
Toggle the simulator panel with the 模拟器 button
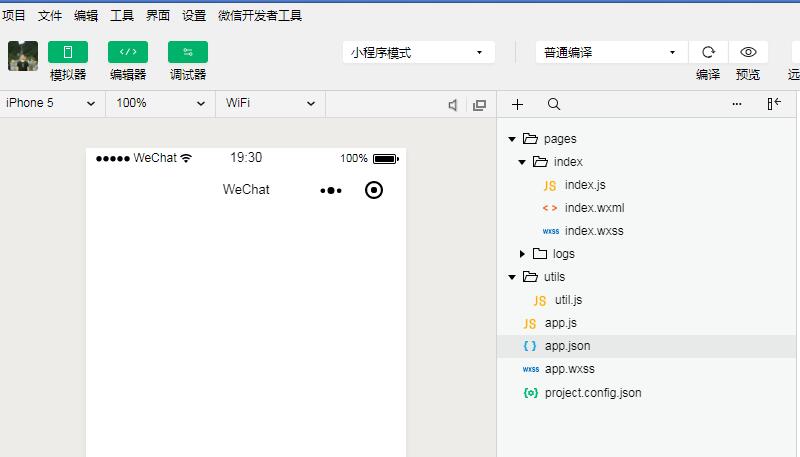click(68, 52)
